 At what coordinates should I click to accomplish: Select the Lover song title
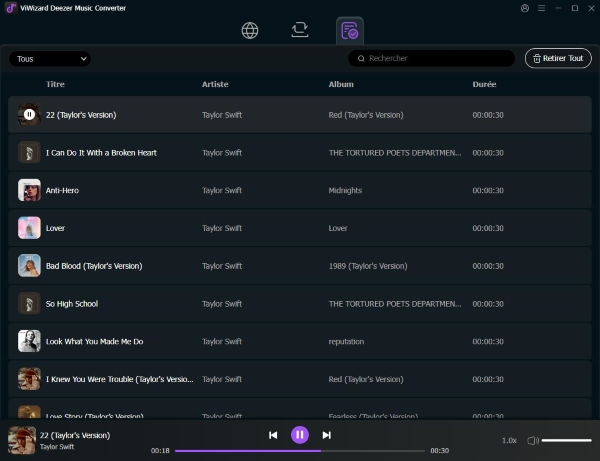tap(55, 228)
